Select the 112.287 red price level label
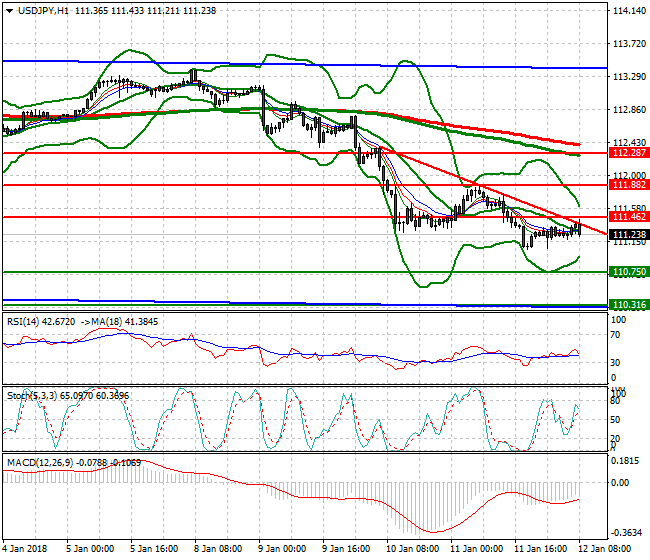 [x=629, y=153]
